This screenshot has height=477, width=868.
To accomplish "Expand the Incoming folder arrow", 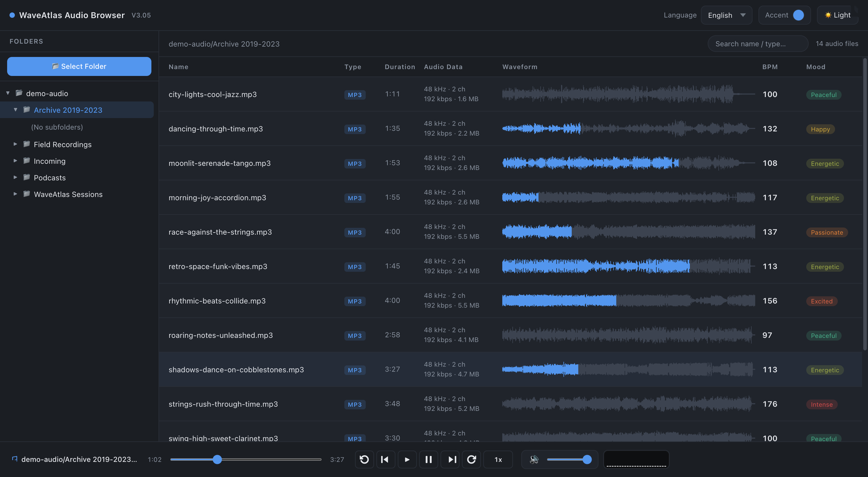I will click(x=15, y=161).
